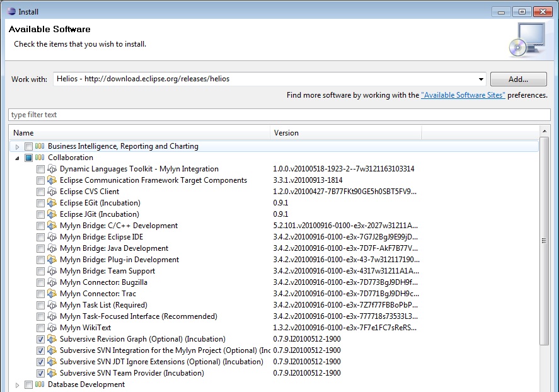Click the scrollbar up arrow
The height and width of the screenshot is (392, 559).
[x=545, y=131]
